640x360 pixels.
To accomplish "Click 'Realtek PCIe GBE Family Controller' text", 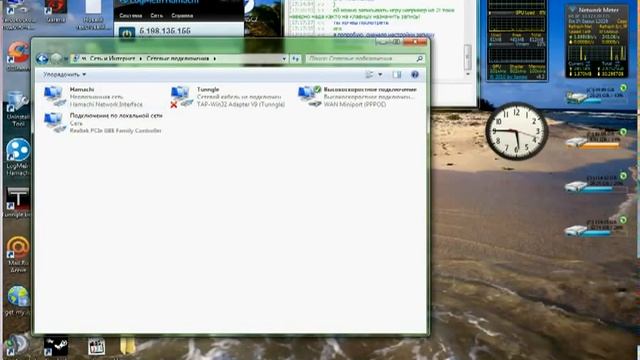I will 116,131.
